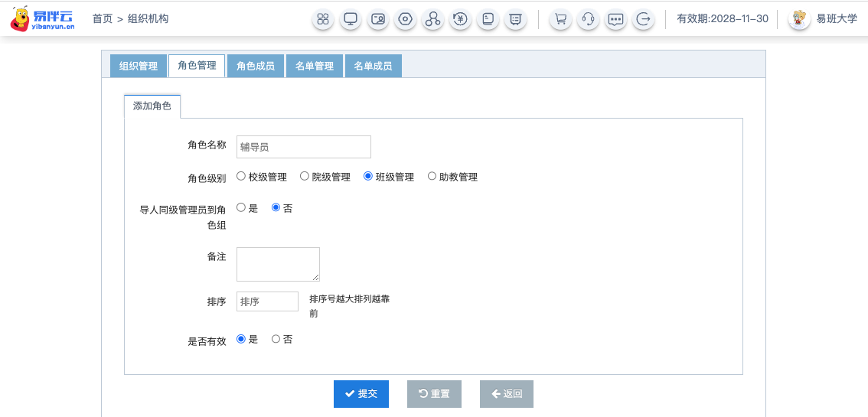Open the shopping cart icon

(561, 19)
